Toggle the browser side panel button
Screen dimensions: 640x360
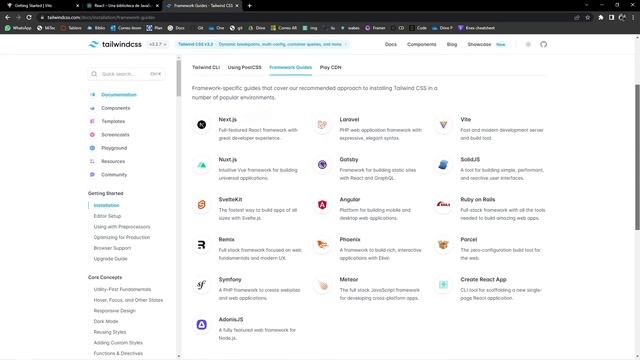[x=611, y=18]
